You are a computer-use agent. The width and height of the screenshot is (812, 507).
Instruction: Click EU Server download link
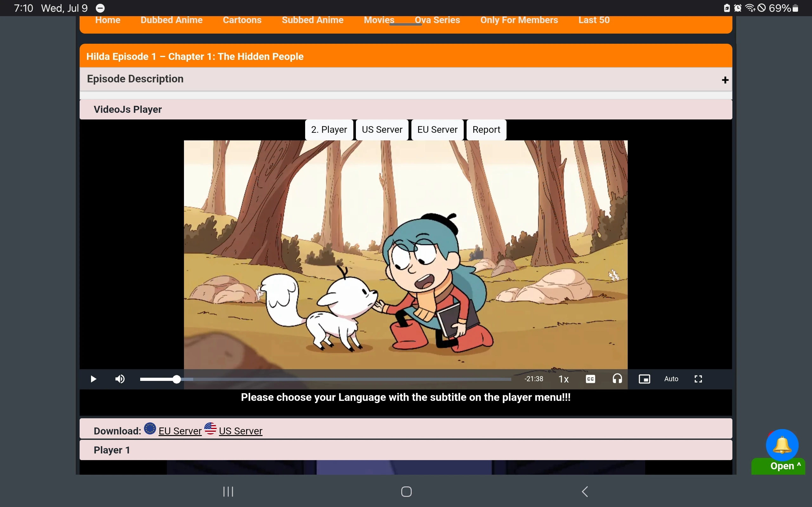[180, 431]
